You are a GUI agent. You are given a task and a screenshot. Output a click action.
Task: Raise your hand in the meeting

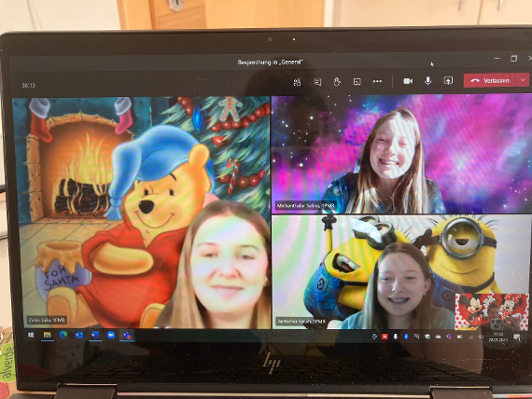[x=337, y=82]
